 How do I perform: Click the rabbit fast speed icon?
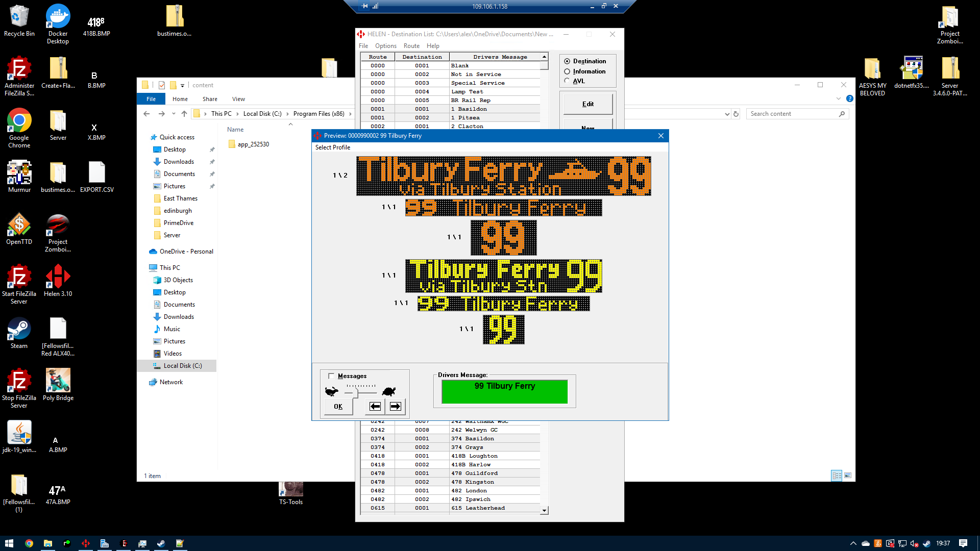332,392
